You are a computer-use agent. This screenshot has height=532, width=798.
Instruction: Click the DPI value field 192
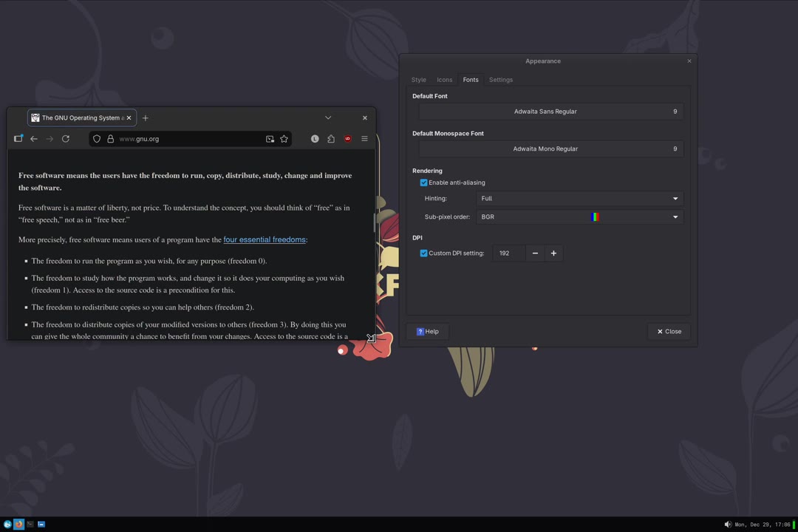click(x=509, y=253)
